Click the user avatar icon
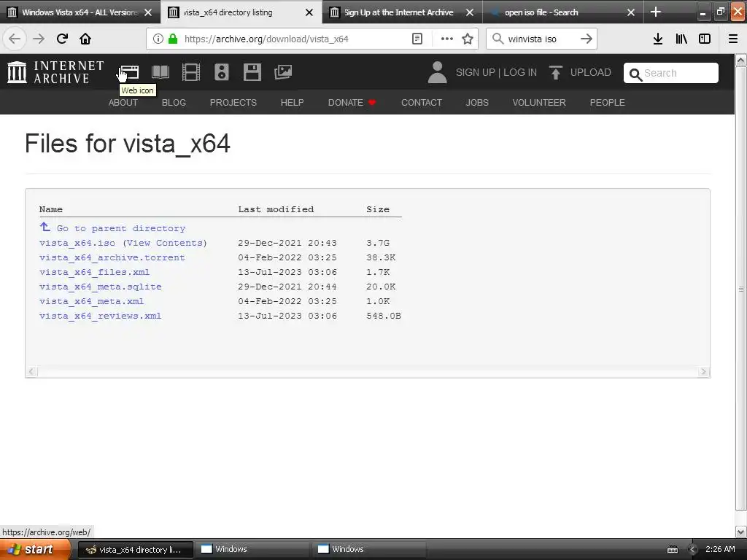747x560 pixels. (x=438, y=72)
